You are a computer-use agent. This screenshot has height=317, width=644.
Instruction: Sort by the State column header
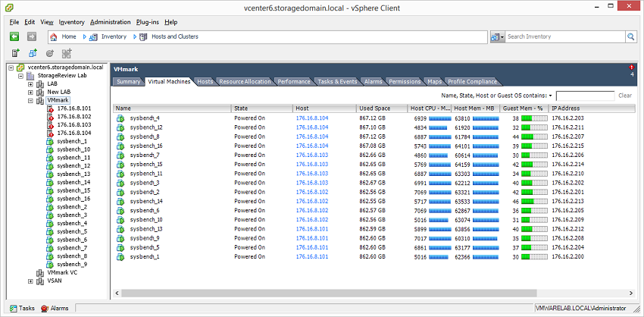pos(262,108)
